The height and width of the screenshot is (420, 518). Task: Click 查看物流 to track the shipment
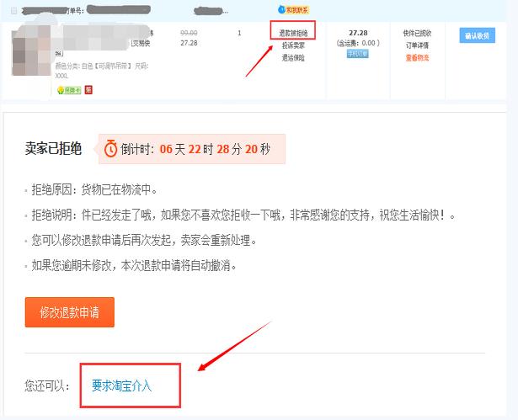pyautogui.click(x=417, y=58)
